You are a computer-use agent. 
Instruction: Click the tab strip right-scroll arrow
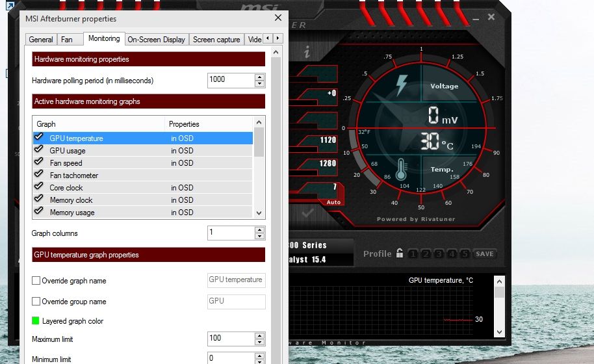point(278,38)
